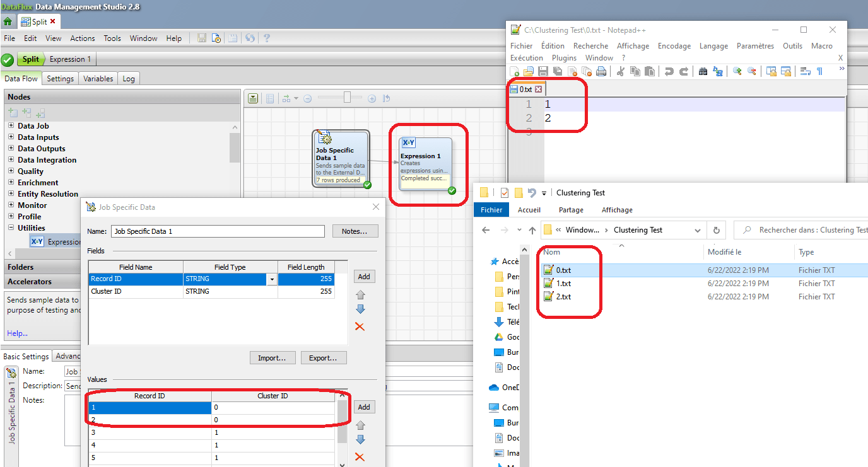
Task: Switch to the Variables tab
Action: [98, 78]
